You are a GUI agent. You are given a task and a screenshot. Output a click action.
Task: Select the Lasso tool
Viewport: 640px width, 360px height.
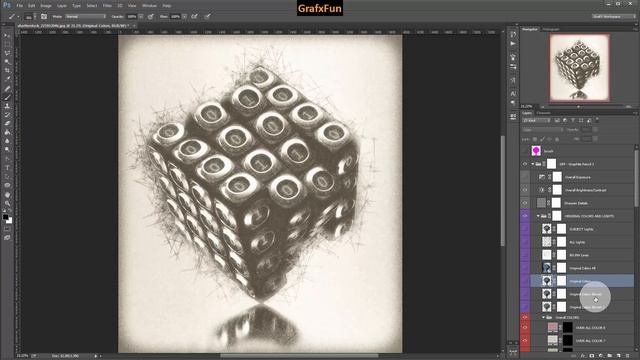tap(7, 53)
